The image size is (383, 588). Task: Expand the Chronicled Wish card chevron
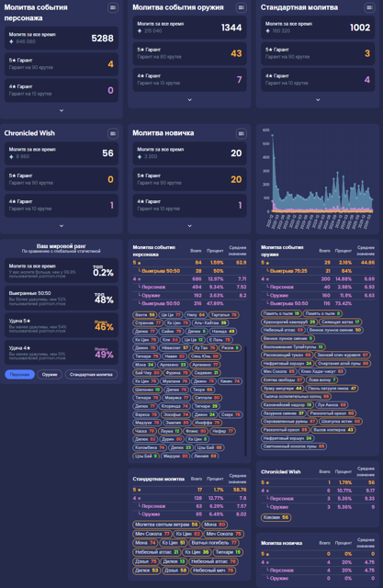(x=62, y=226)
